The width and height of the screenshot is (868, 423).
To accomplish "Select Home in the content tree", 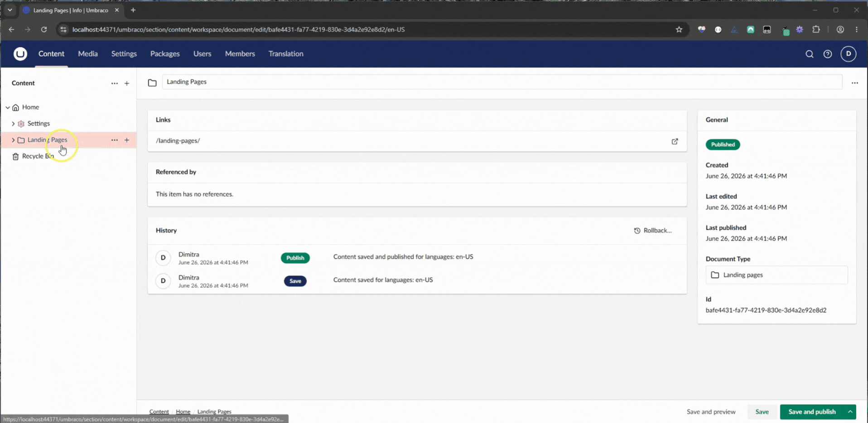I will [x=30, y=107].
